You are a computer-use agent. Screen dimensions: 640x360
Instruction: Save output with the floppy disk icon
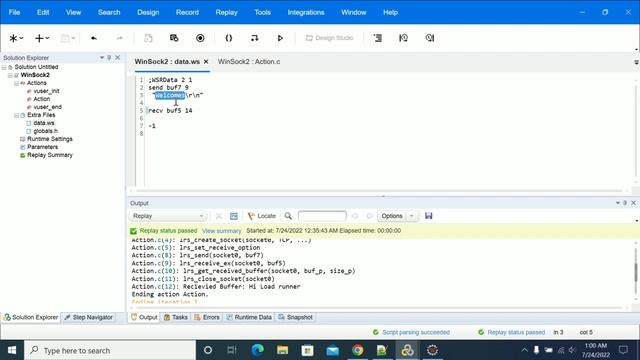click(429, 216)
